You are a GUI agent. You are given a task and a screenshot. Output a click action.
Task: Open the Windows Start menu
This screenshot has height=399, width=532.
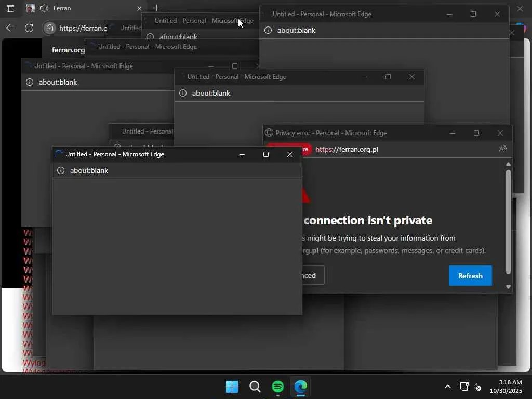[x=232, y=387]
